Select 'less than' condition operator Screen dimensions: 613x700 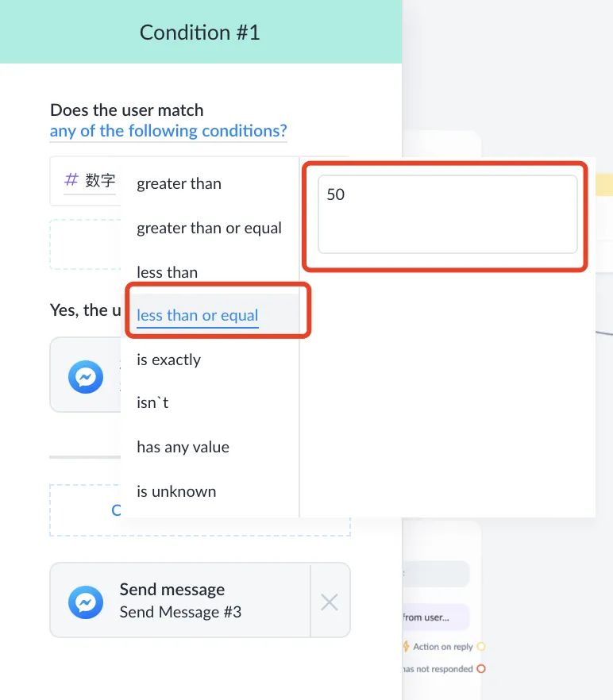(167, 272)
